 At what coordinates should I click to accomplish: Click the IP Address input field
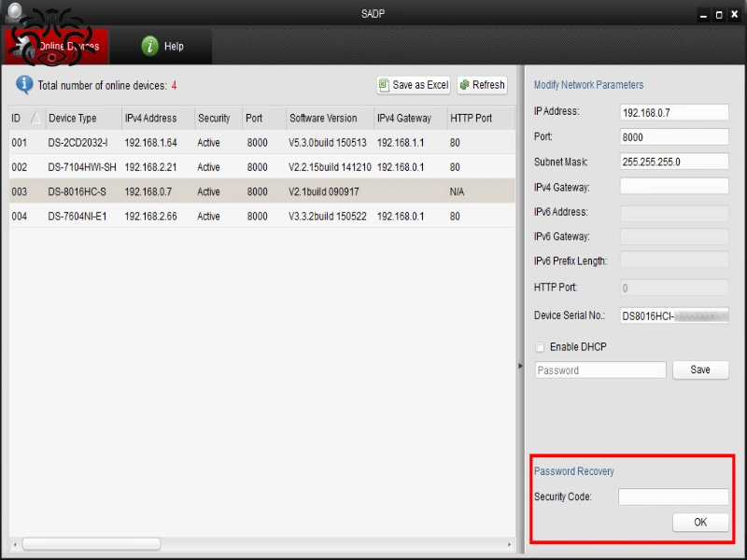(x=673, y=112)
